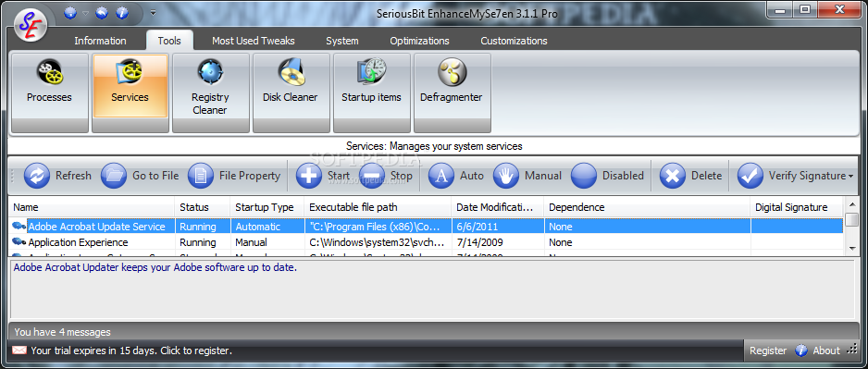This screenshot has width=868, height=369.
Task: Open the Most Used Tweaks tab
Action: tap(253, 41)
